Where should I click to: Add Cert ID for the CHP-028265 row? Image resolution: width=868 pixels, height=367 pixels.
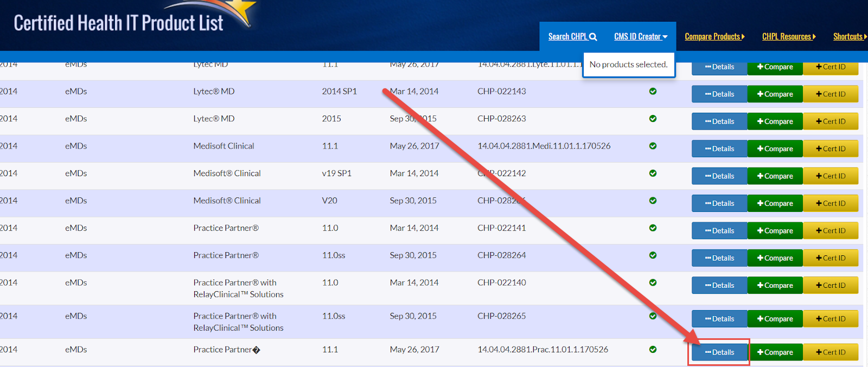[831, 319]
